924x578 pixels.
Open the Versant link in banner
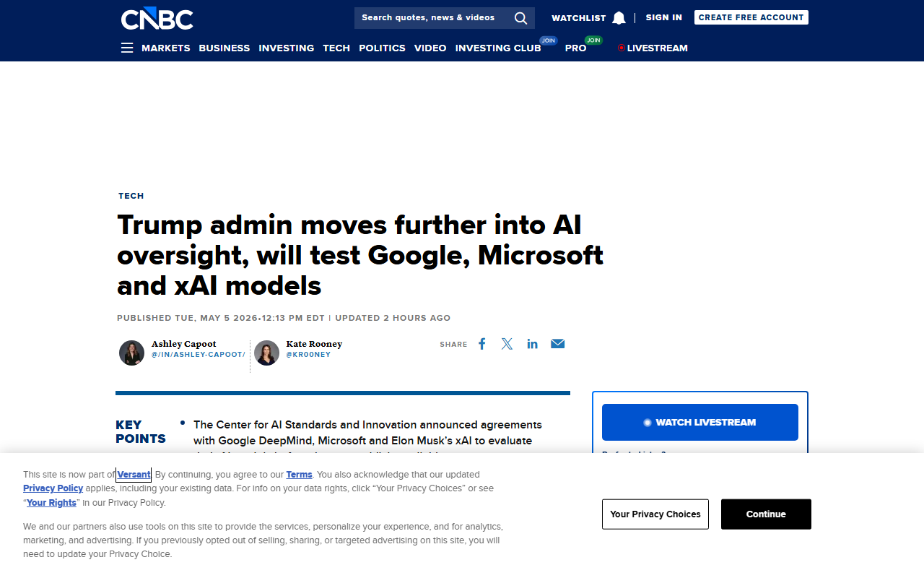134,475
